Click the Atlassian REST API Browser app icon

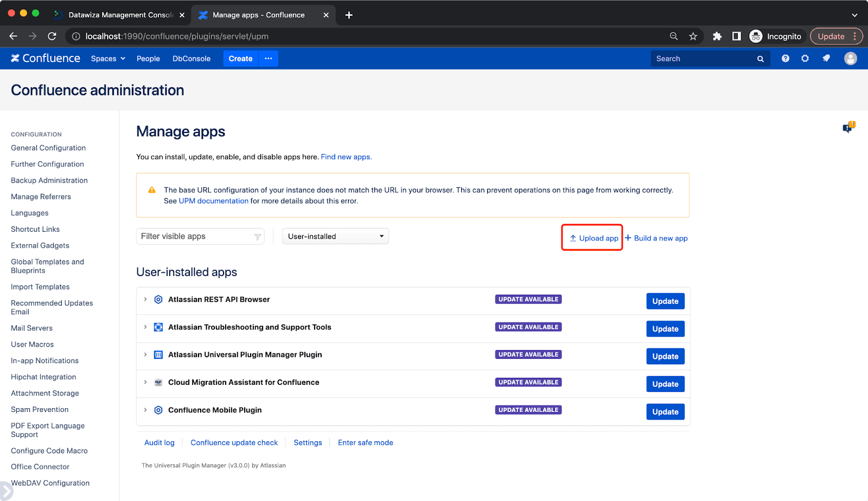[158, 300]
